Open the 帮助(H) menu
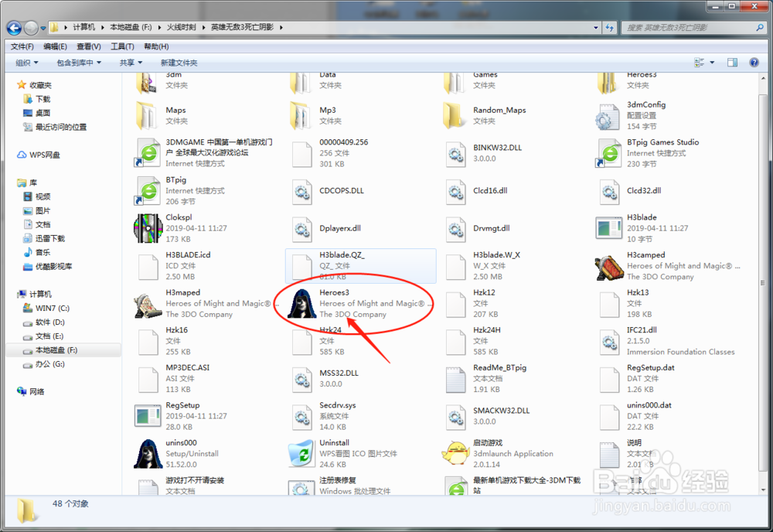 pos(156,46)
